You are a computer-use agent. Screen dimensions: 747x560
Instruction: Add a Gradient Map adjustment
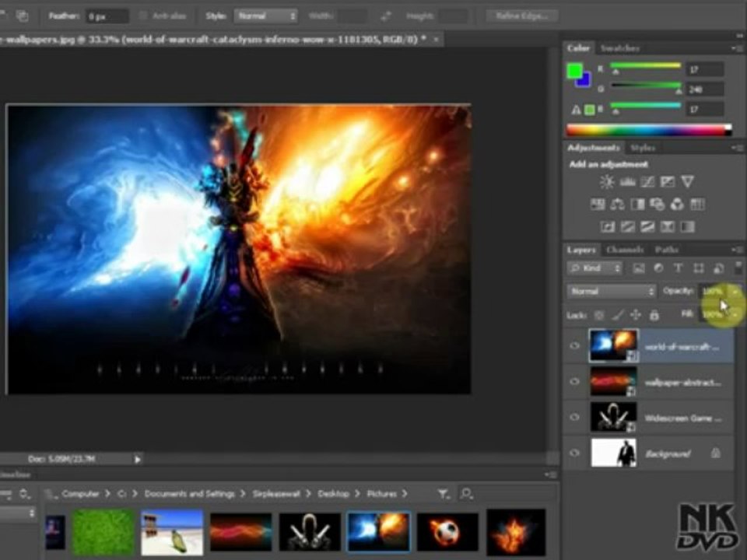[687, 227]
